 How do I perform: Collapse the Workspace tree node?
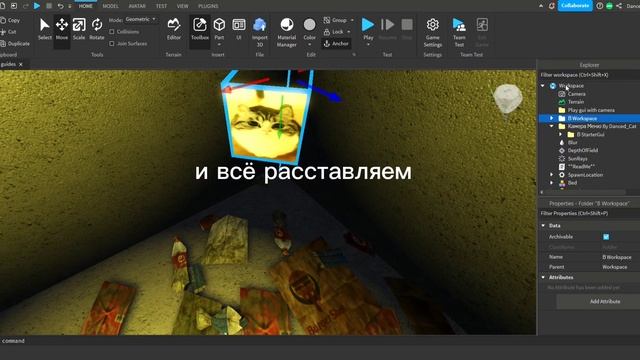pyautogui.click(x=542, y=86)
